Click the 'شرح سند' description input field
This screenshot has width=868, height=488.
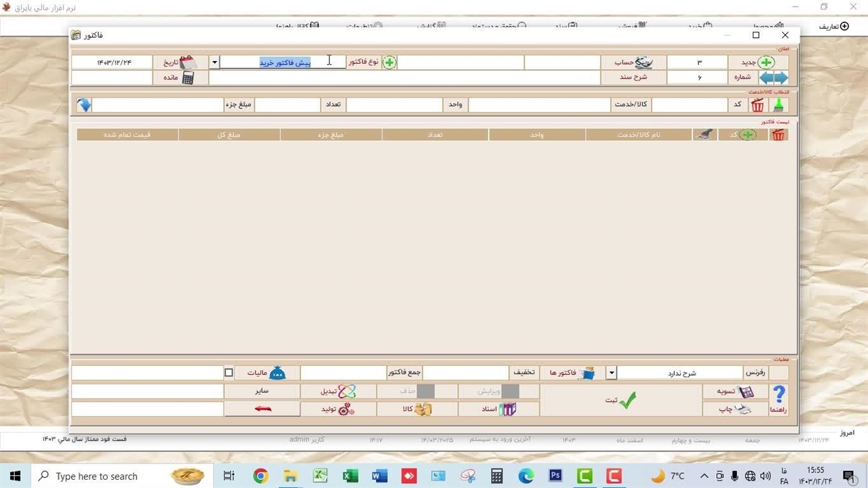(404, 77)
